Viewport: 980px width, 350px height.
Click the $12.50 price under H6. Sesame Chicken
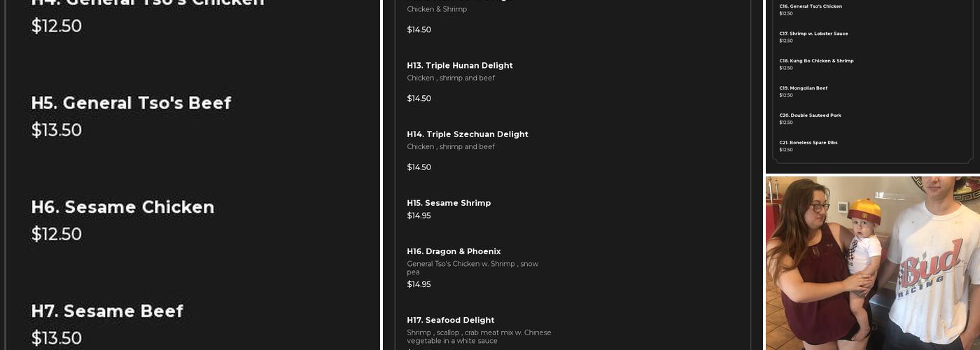tap(57, 234)
